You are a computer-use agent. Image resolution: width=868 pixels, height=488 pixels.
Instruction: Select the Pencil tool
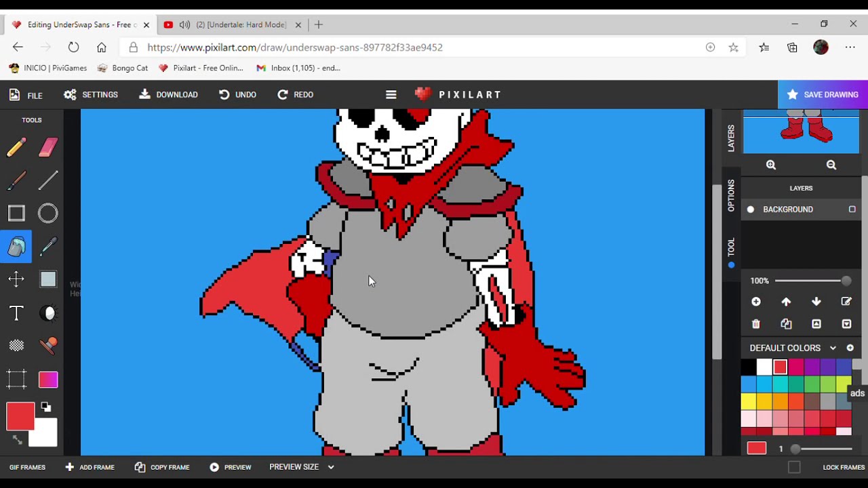pos(16,147)
